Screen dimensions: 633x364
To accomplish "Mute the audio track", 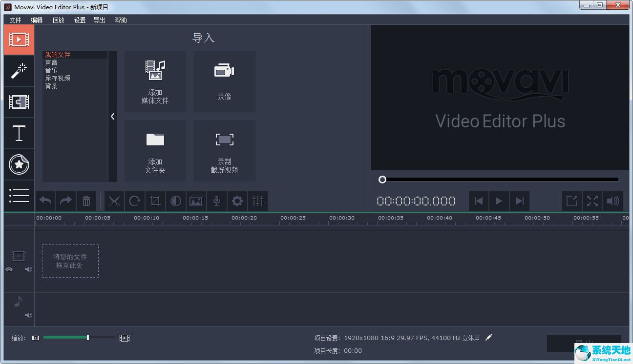I will coord(28,315).
